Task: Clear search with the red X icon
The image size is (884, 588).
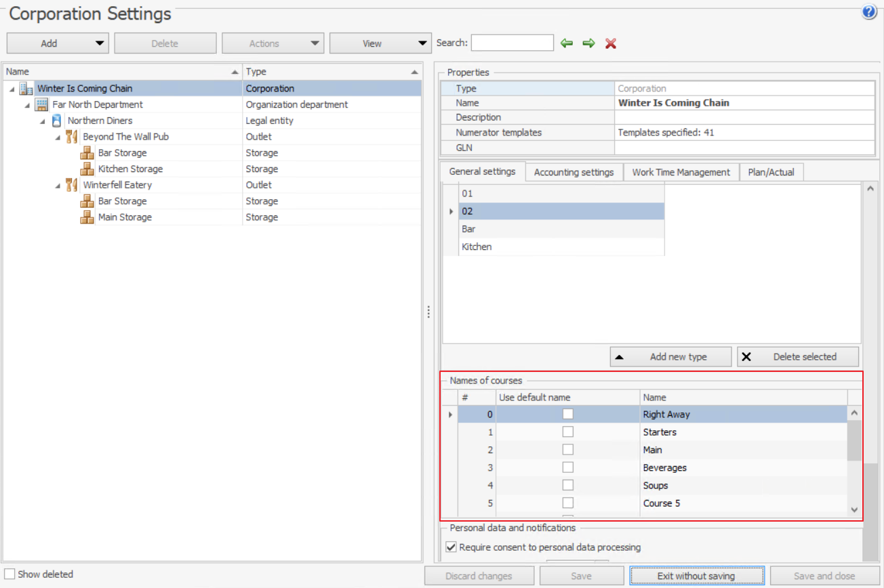Action: click(610, 43)
